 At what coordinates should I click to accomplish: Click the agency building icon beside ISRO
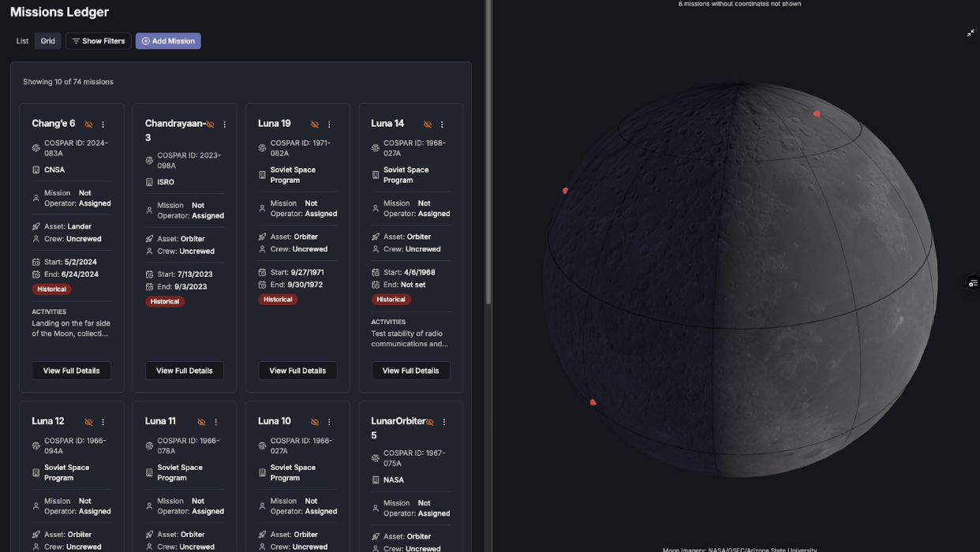coord(149,182)
